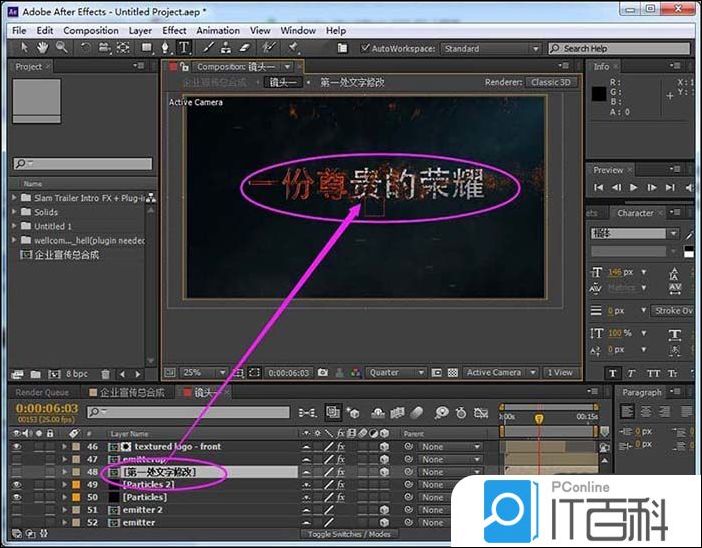Open the Active Camera view dropdown
Viewport: 702px width, 548px height.
point(498,373)
